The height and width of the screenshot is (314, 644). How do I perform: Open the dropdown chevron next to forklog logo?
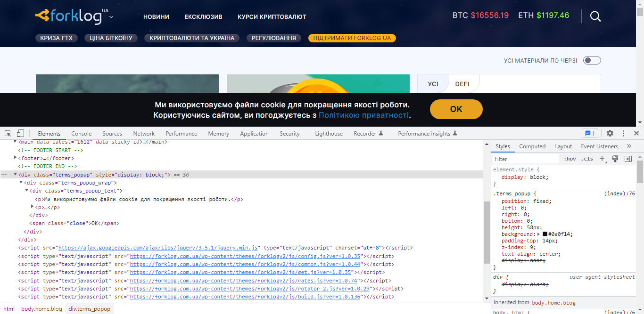click(111, 17)
